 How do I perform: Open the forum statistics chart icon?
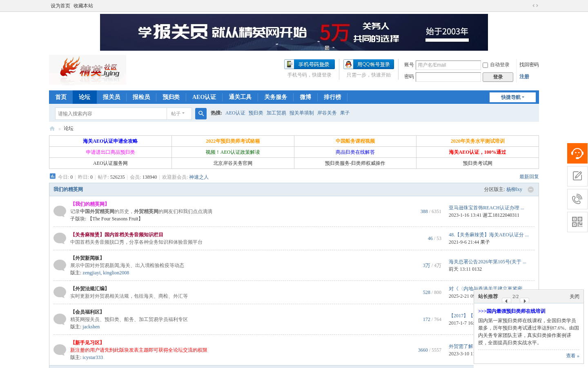53,176
